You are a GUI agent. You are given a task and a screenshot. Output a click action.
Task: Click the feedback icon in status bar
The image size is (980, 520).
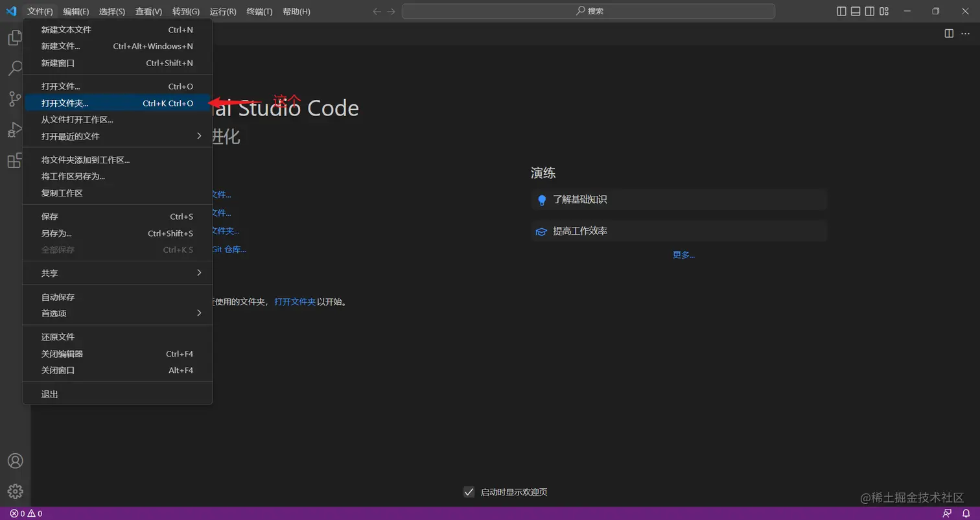point(948,514)
